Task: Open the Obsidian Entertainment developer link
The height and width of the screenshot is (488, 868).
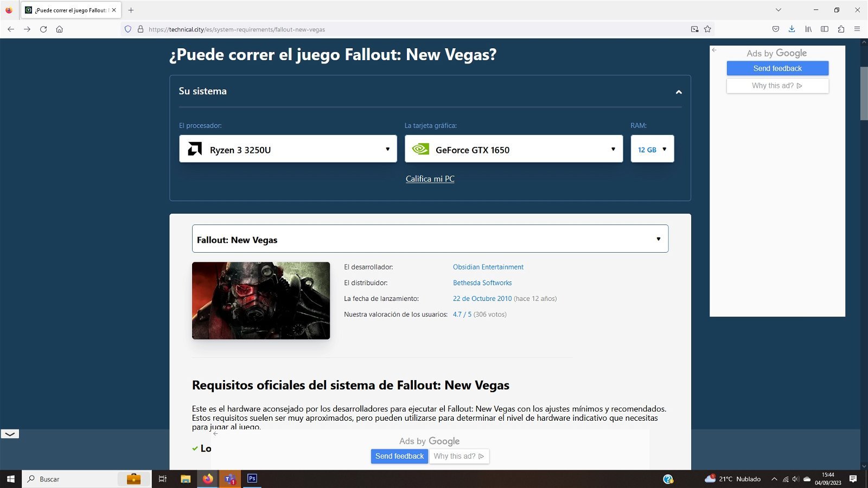Action: (488, 267)
